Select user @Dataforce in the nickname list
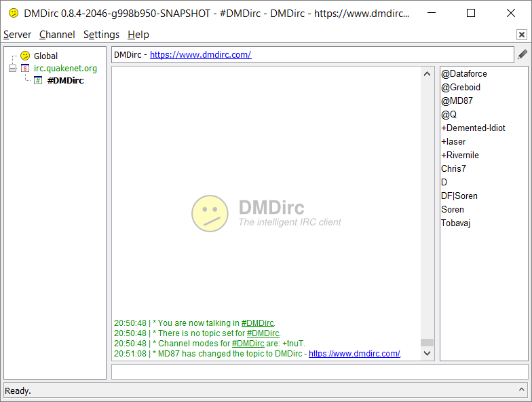 464,73
